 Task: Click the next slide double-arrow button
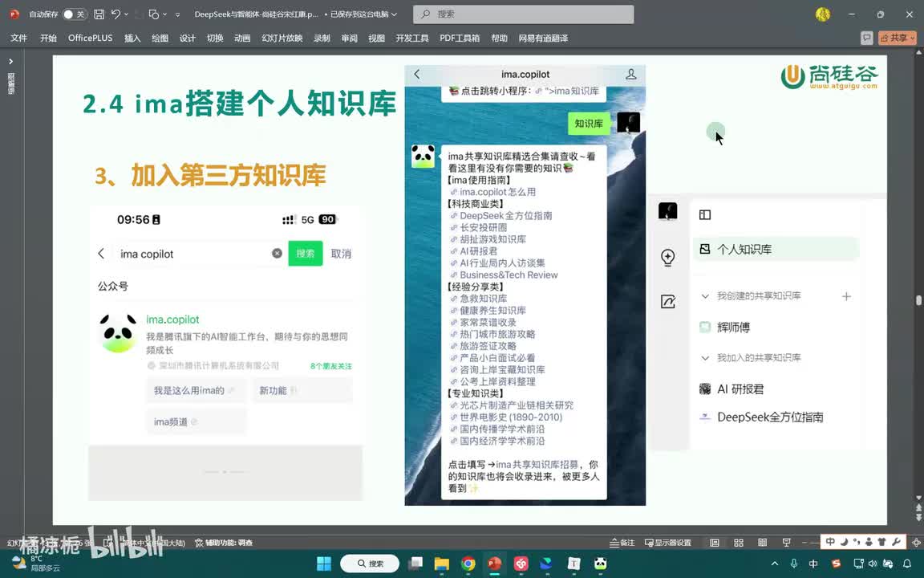tap(918, 517)
